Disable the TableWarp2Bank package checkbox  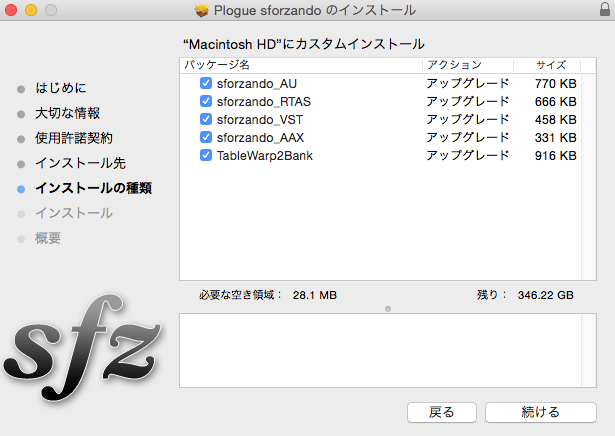[x=206, y=155]
